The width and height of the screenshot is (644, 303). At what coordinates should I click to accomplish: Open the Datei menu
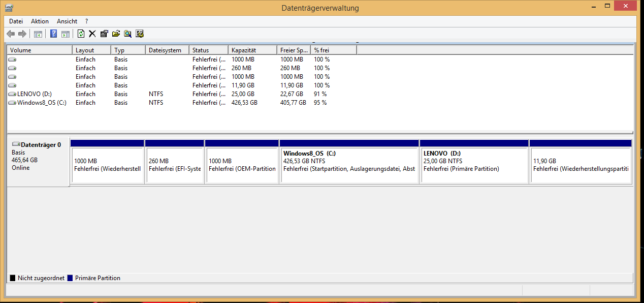click(x=16, y=21)
